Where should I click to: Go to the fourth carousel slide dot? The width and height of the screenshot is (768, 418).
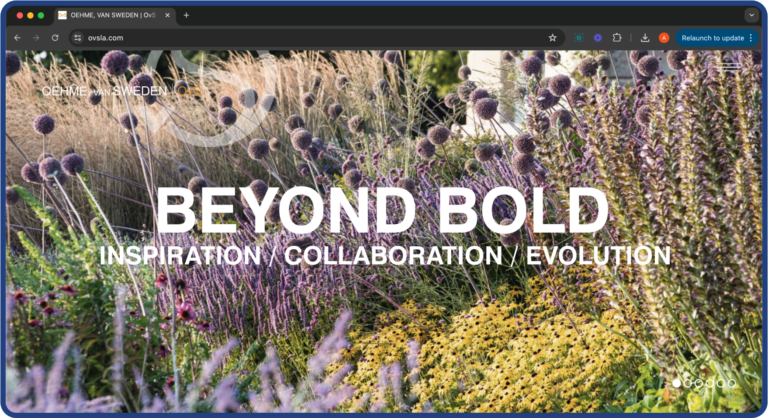710,383
